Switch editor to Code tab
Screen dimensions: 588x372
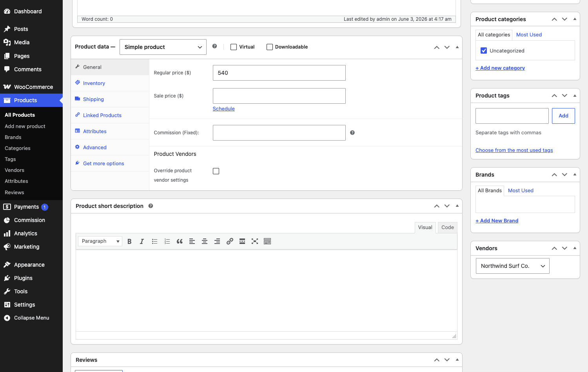click(448, 228)
